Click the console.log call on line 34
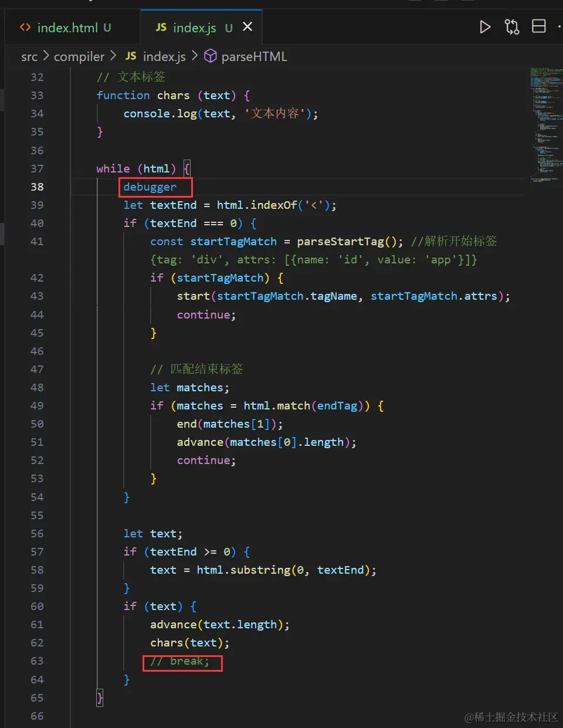Viewport: 563px width, 728px height. 221,114
